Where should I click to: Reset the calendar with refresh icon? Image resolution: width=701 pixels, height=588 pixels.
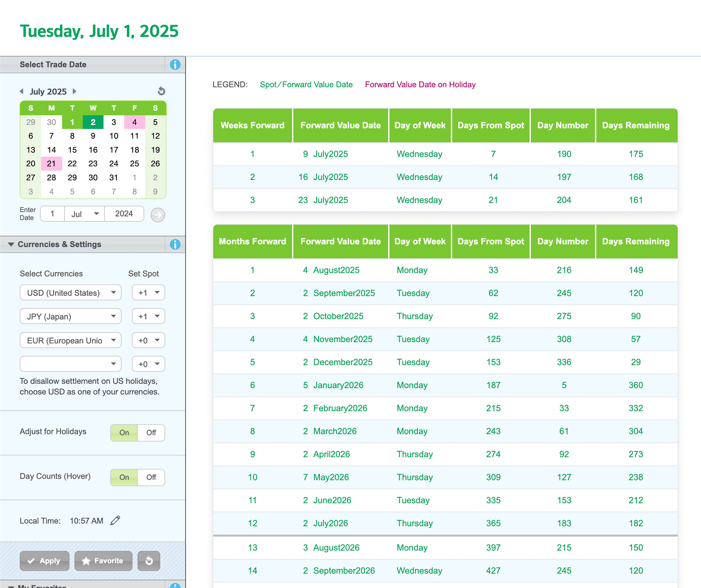[161, 91]
